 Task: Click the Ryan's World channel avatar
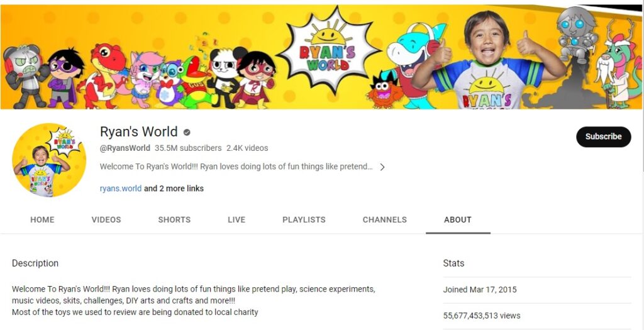[x=49, y=160]
